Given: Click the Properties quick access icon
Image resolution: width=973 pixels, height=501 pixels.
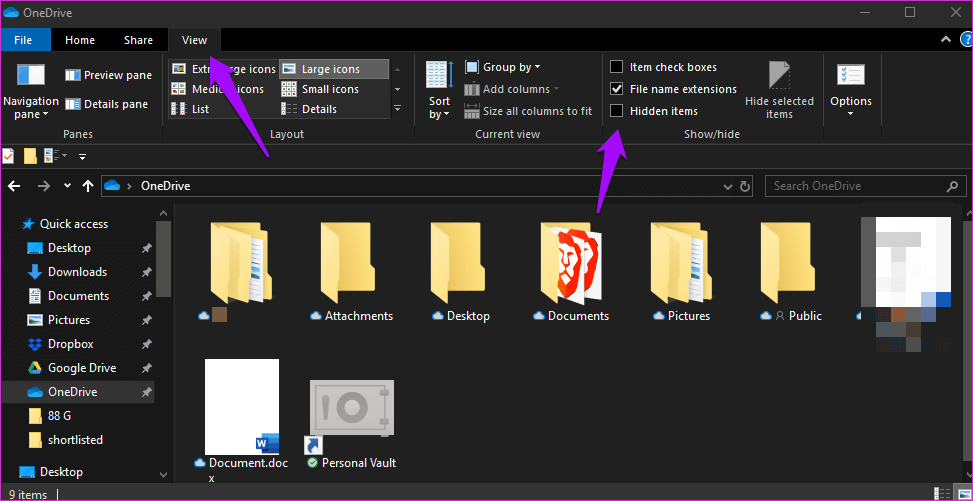Looking at the screenshot, I should pyautogui.click(x=7, y=156).
